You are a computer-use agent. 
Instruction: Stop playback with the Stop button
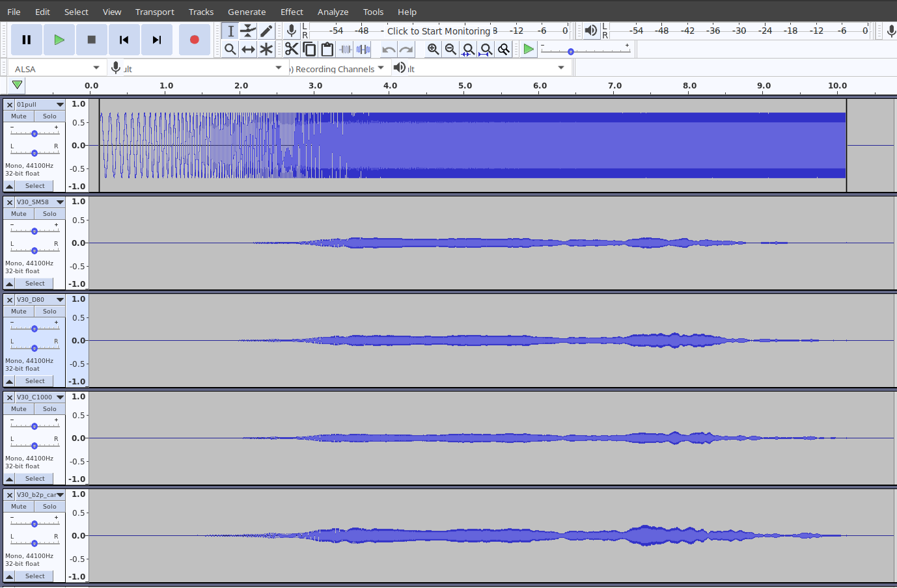(92, 40)
